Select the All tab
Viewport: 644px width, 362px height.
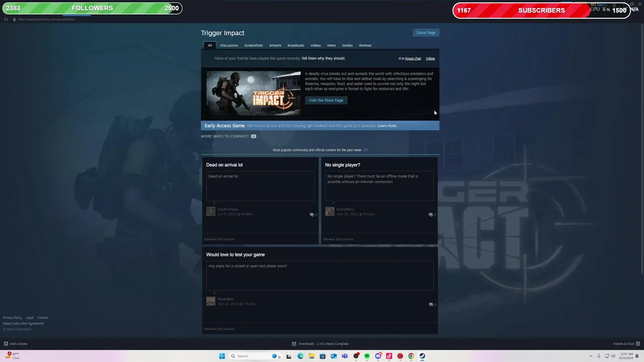pos(210,45)
